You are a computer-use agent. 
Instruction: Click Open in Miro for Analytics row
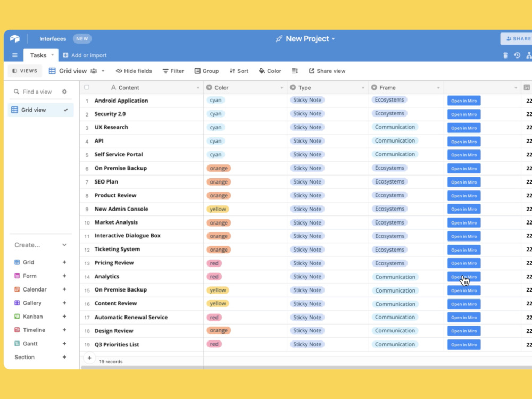click(464, 277)
